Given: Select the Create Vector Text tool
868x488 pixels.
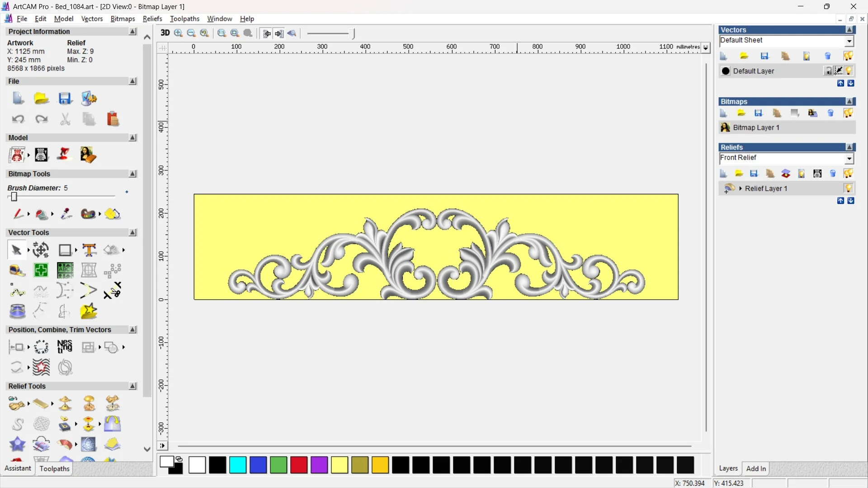Looking at the screenshot, I should [89, 250].
